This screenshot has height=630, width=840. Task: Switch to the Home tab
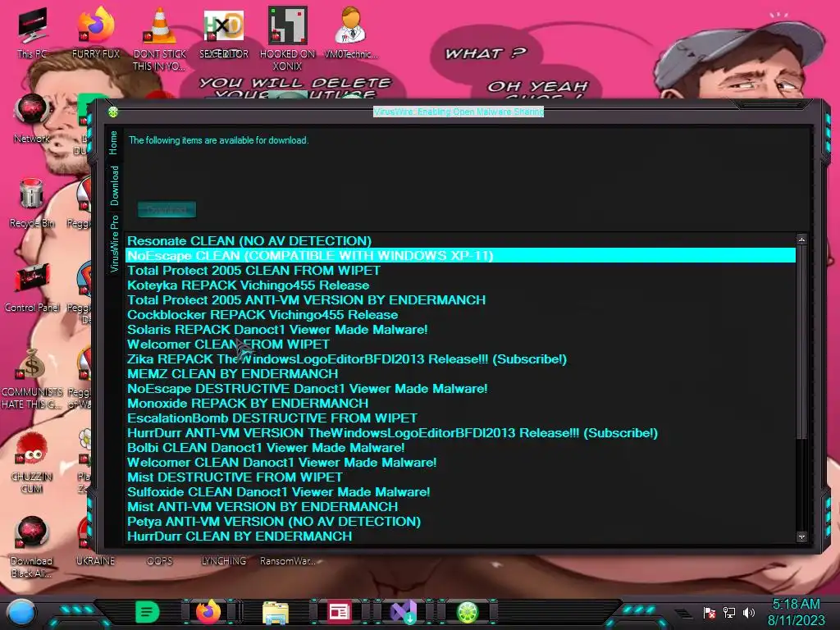[x=113, y=143]
